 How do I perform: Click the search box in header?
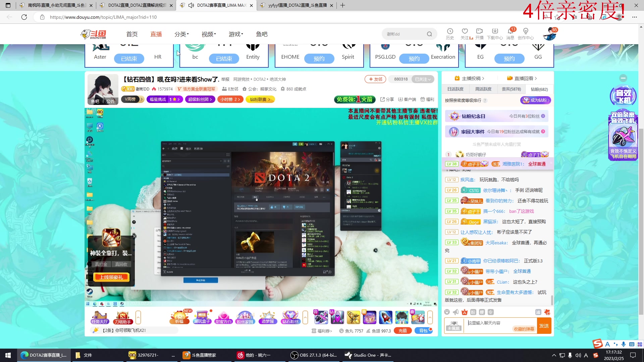[409, 34]
